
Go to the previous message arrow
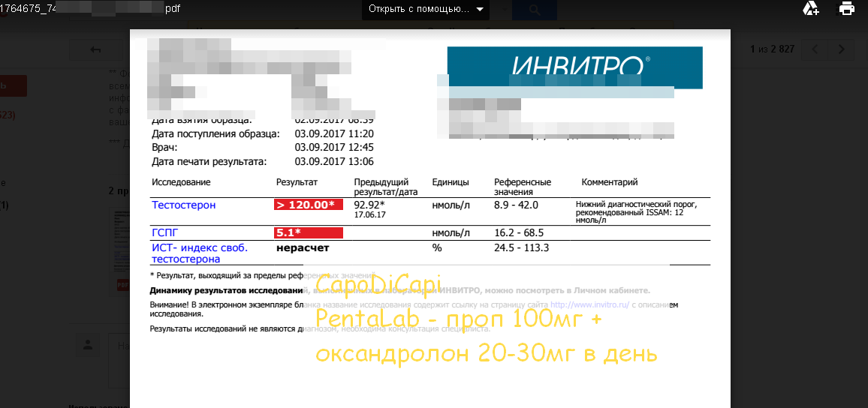[815, 49]
